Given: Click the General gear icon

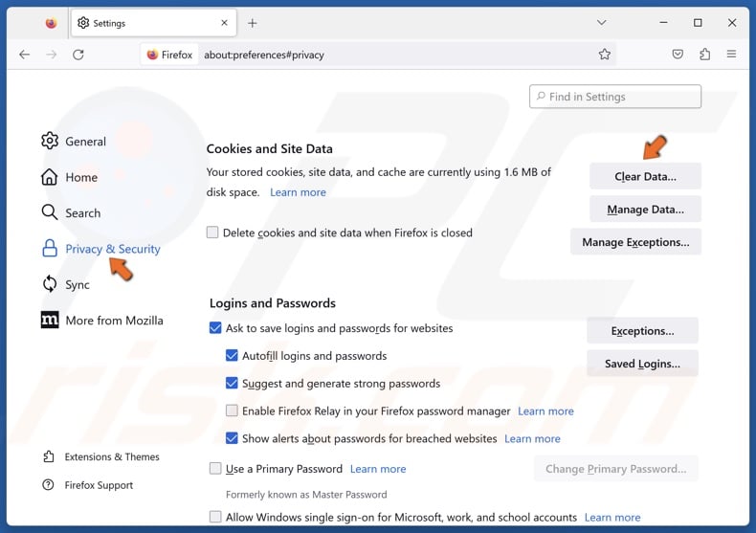Looking at the screenshot, I should pos(50,141).
